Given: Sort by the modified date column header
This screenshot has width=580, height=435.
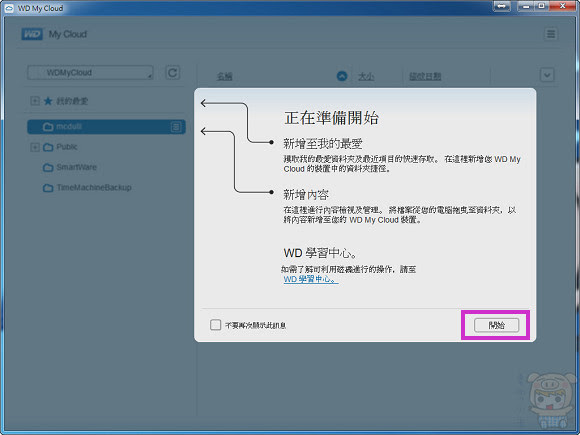Looking at the screenshot, I should click(425, 77).
